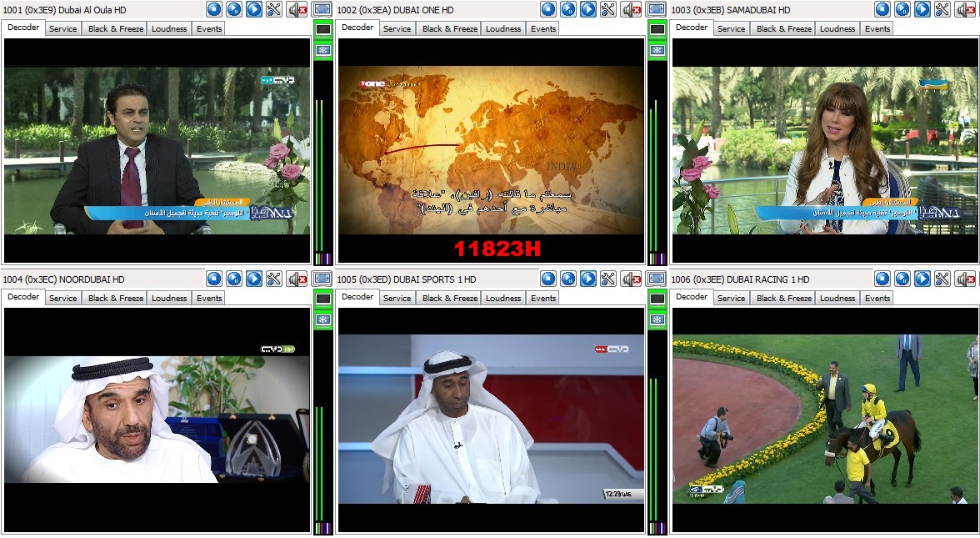The width and height of the screenshot is (980, 538).
Task: Click the audio level meter of DUBAI SPORTS 1 HD
Action: (657, 432)
